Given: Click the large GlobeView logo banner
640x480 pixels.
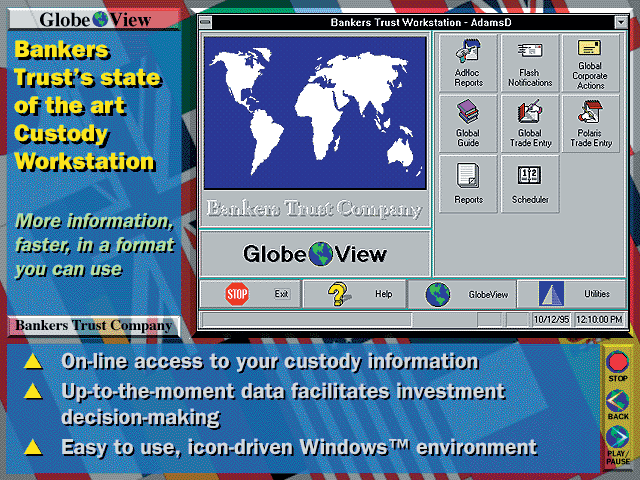Looking at the screenshot, I should point(316,253).
